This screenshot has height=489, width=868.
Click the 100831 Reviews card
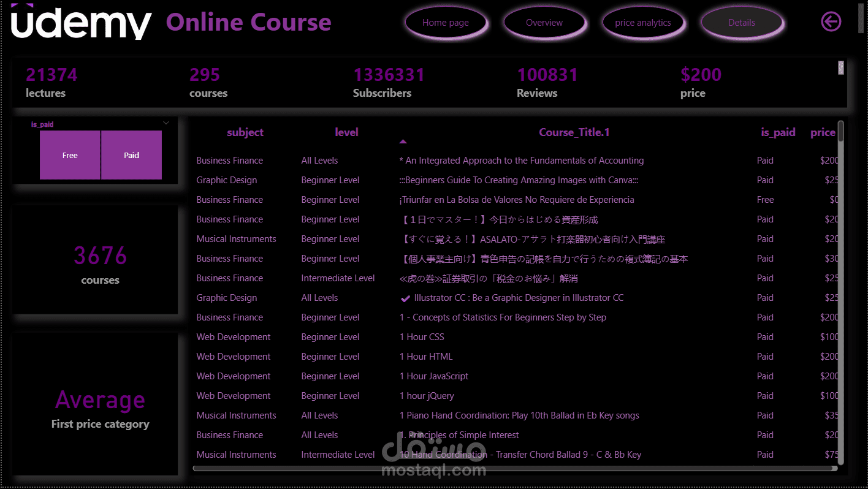547,83
